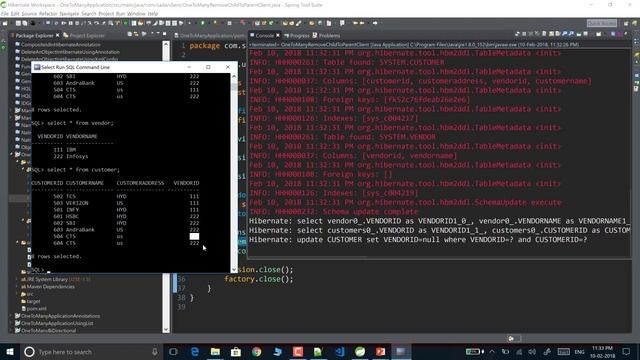
Task: Open Package Explorer view menu arrow
Action: 152,34
